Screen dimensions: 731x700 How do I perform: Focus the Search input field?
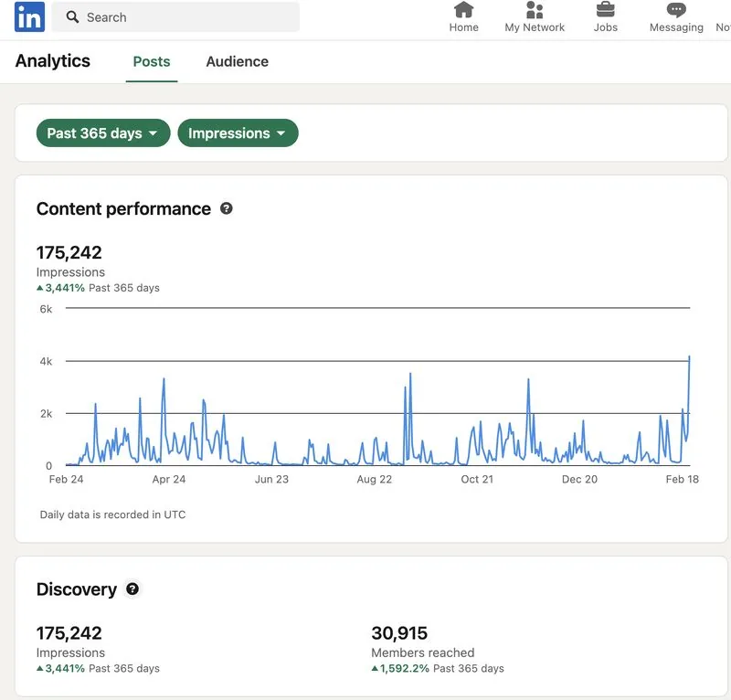pos(175,17)
